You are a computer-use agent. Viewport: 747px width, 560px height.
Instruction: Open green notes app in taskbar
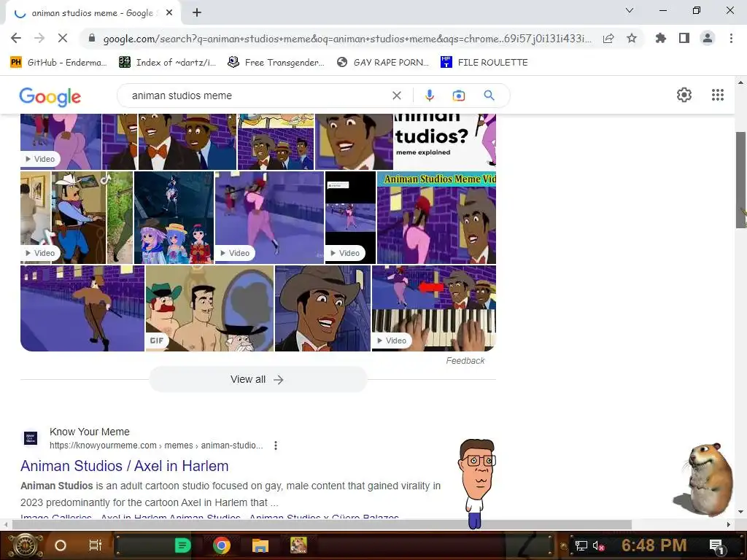(x=182, y=545)
